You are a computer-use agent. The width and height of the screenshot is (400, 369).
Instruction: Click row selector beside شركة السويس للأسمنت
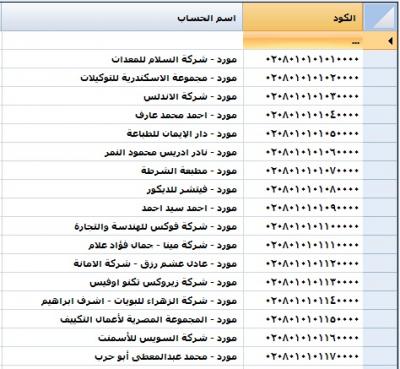380,339
